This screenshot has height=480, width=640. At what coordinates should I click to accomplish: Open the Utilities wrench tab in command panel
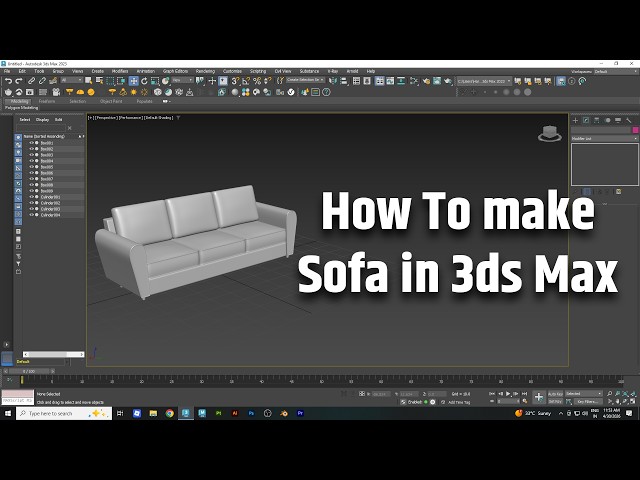629,120
